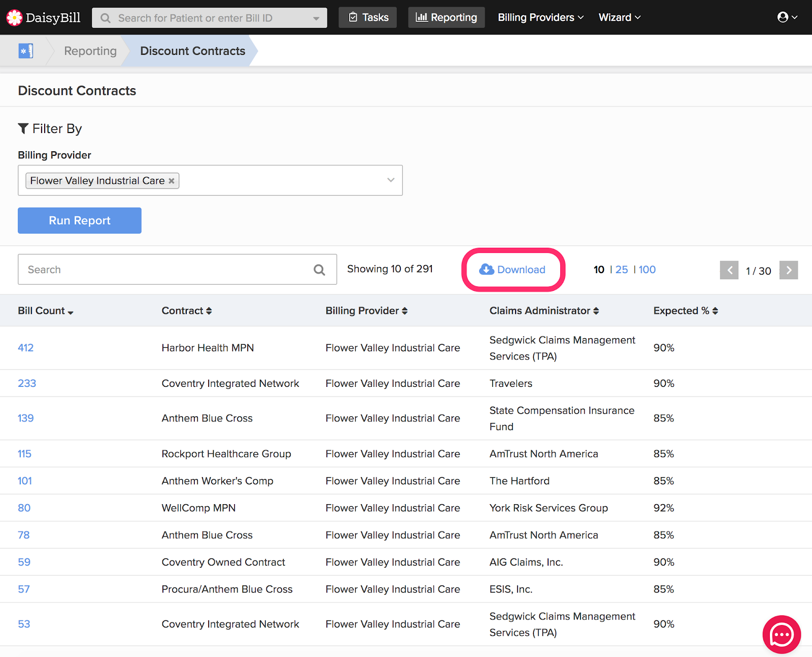
Task: Click the 92% expected value
Action: tap(664, 508)
